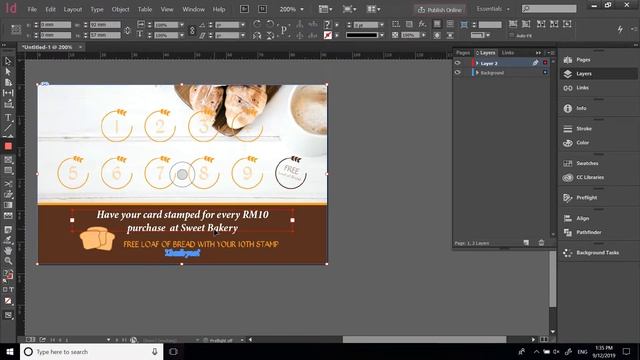This screenshot has width=640, height=360.
Task: Expand the Background layer contents
Action: [477, 73]
